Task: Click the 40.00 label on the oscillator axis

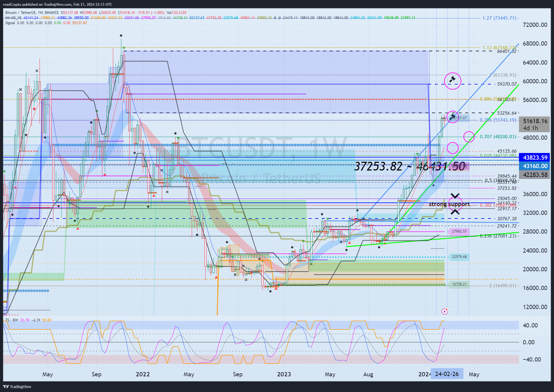Action: click(530, 325)
